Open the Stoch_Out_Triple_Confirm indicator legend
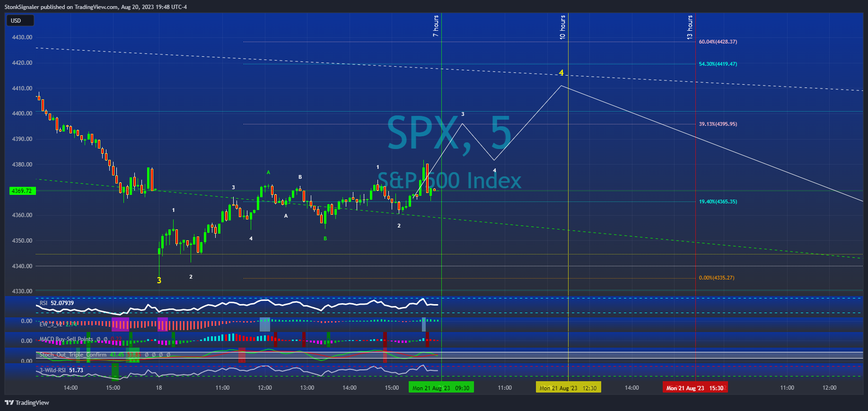Screen dimensions: 868x411 point(105,355)
